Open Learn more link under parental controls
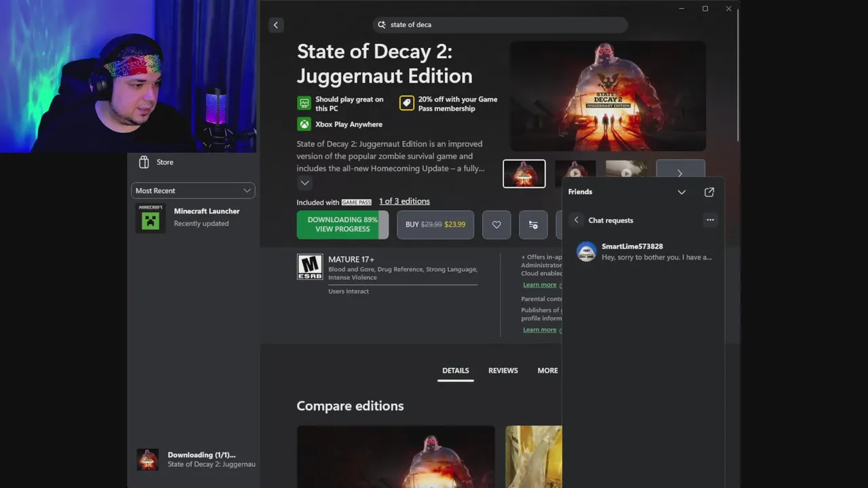This screenshot has width=868, height=488. pyautogui.click(x=540, y=329)
